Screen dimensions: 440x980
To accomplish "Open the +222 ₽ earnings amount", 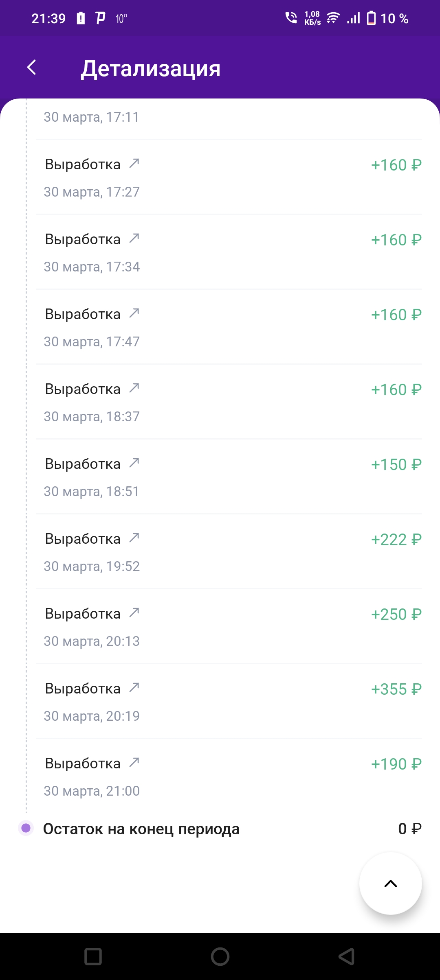I will 396,539.
